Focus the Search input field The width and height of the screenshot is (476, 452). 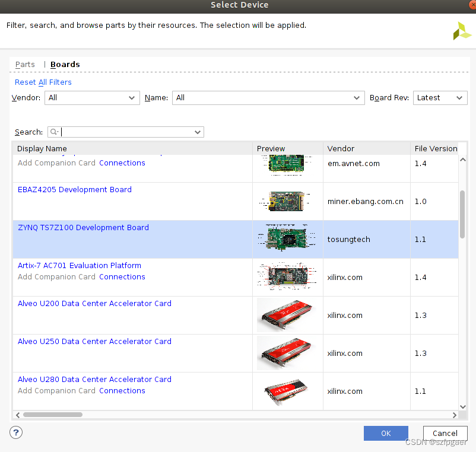coord(127,132)
